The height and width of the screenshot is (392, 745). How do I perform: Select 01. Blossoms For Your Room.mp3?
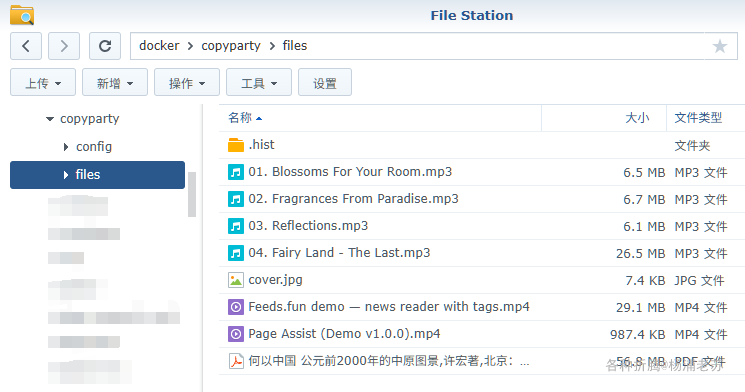(x=350, y=172)
